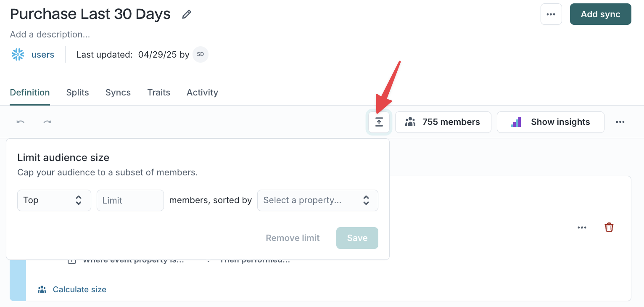Click the pencil icon to edit audience name
This screenshot has height=307, width=644.
(x=186, y=15)
